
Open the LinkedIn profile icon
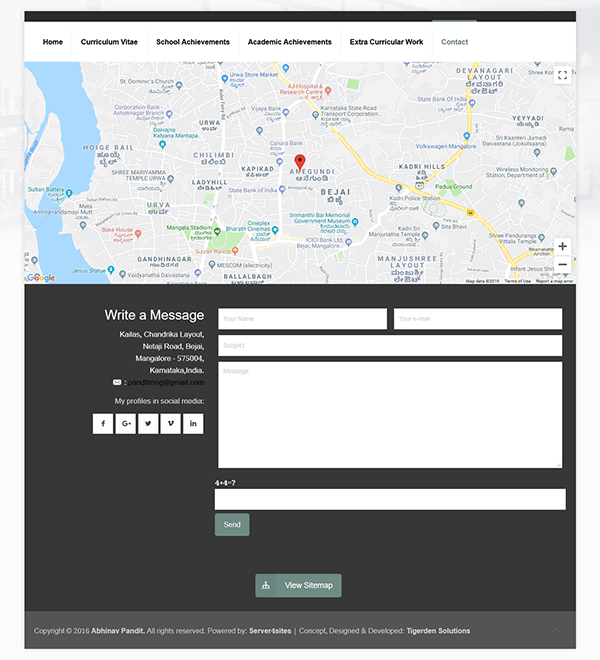click(193, 423)
